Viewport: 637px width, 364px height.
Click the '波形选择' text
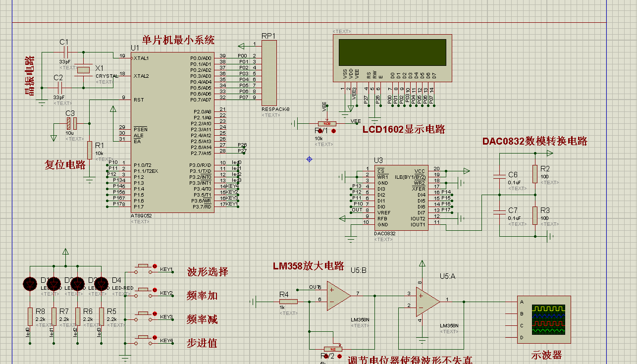pos(208,271)
